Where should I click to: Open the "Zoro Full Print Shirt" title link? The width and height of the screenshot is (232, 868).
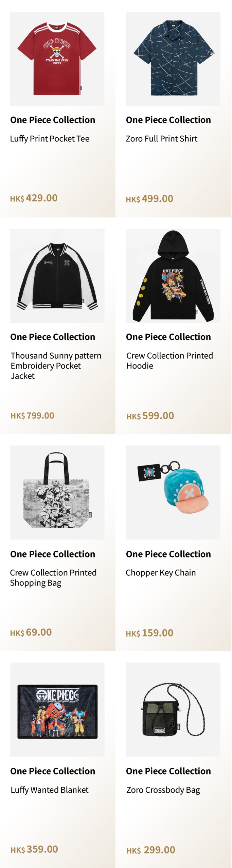coord(162,139)
